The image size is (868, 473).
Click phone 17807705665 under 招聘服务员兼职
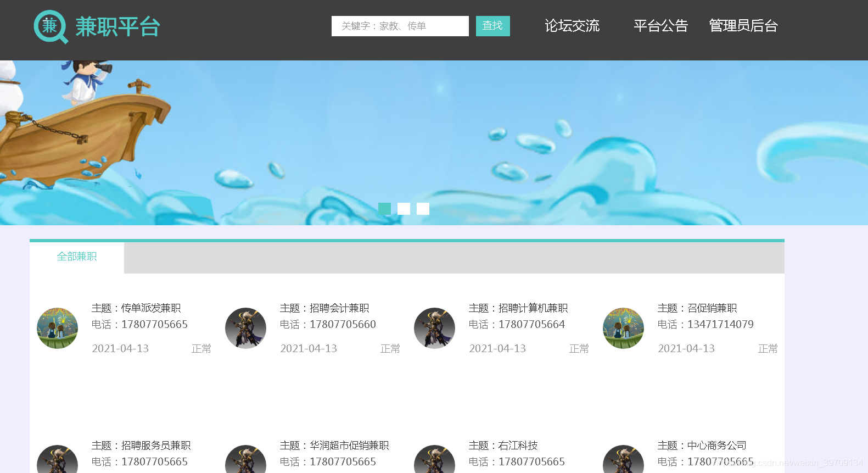[155, 462]
